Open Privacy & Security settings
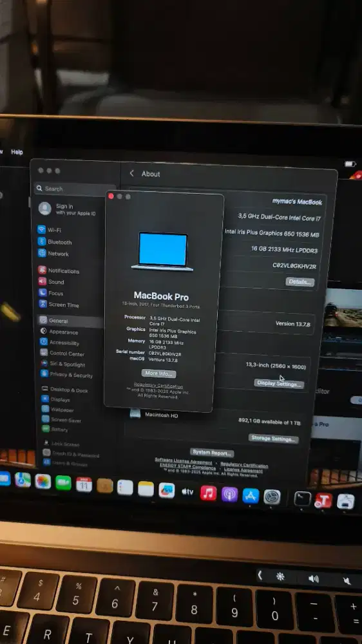 pos(68,375)
